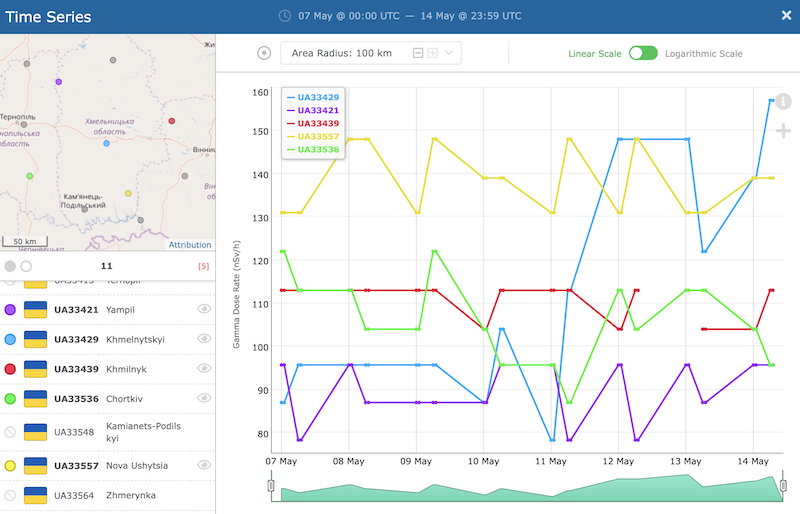This screenshot has width=800, height=514.
Task: Decrease area radius with minus icon
Action: [x=418, y=53]
